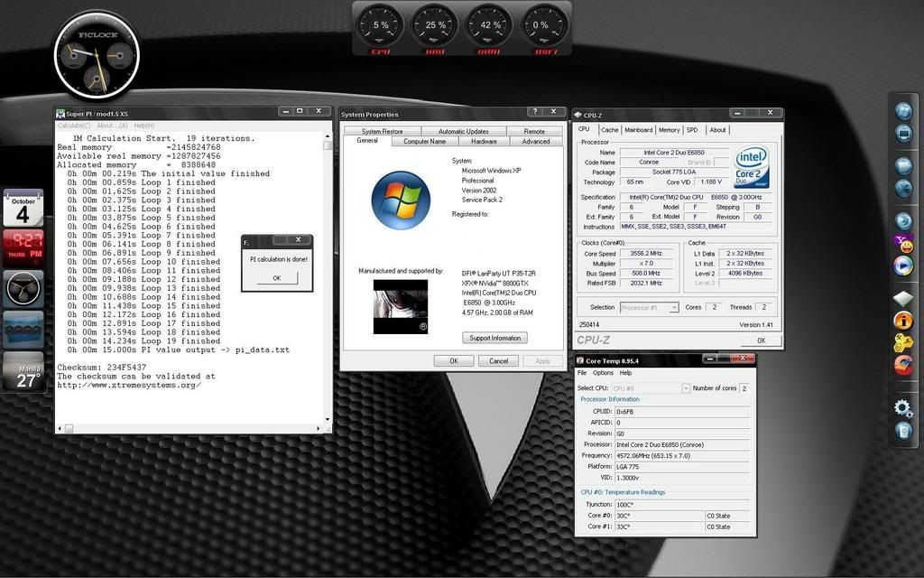Click the FiClock analog clock gadget
Screen dimensions: 924x578
[97, 55]
